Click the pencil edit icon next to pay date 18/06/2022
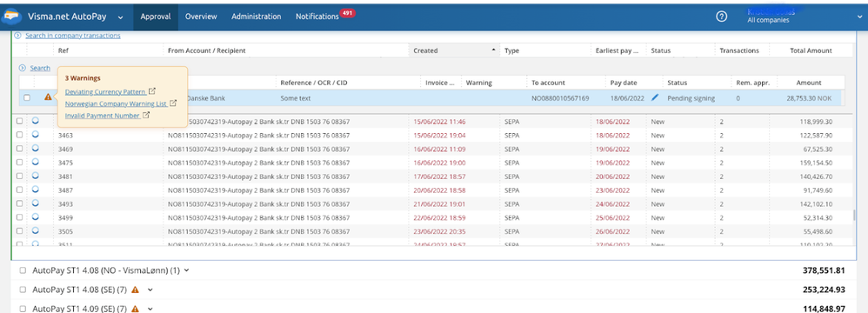Image resolution: width=868 pixels, height=313 pixels. coord(656,98)
